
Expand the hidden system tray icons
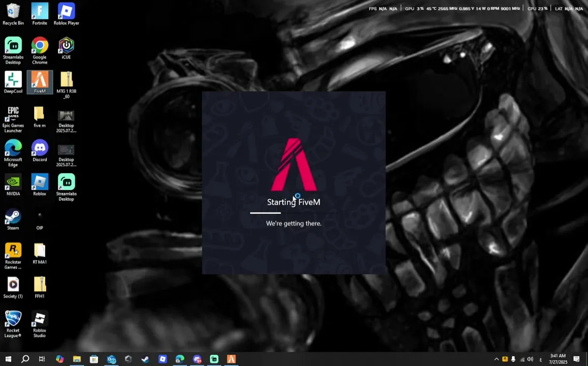click(497, 359)
